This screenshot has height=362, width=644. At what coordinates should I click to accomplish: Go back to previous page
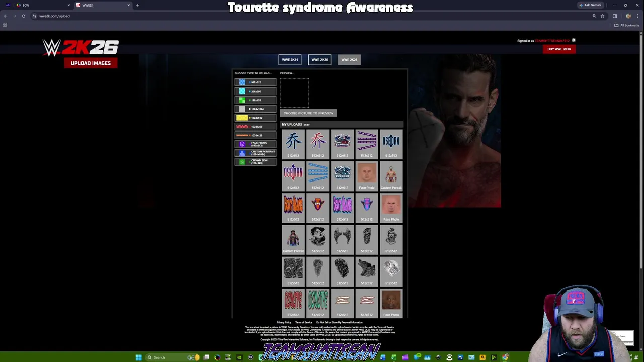6,16
